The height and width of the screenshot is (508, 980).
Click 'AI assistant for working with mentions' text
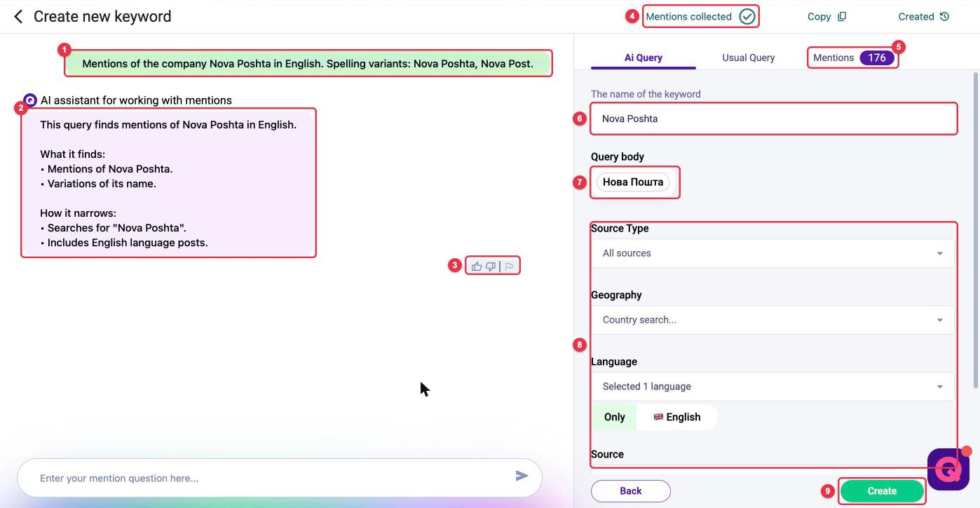(x=136, y=100)
